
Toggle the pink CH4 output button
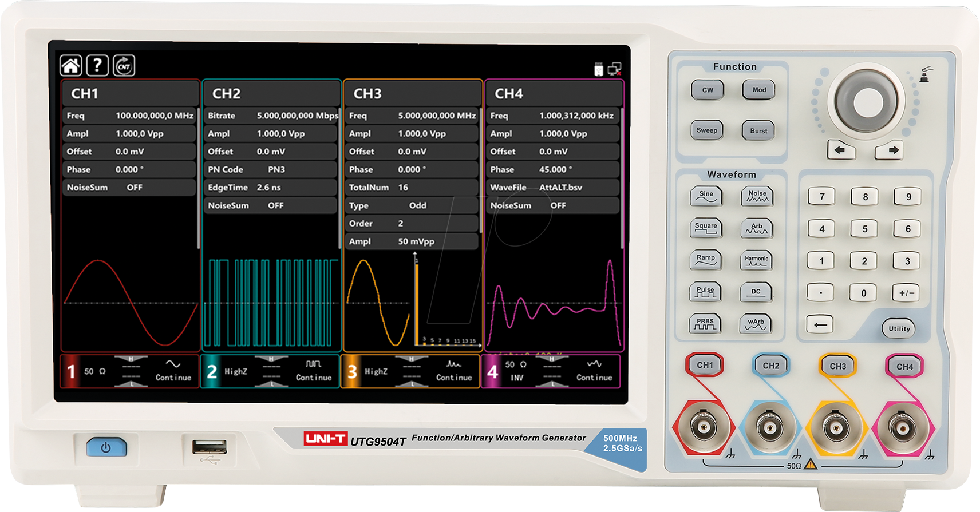tap(905, 367)
